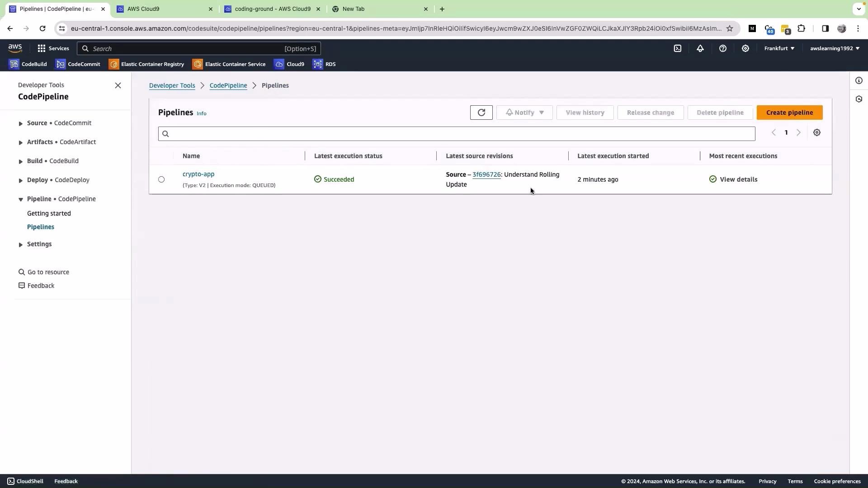The image size is (868, 488).
Task: Bookmark this page with the star icon
Action: (729, 28)
